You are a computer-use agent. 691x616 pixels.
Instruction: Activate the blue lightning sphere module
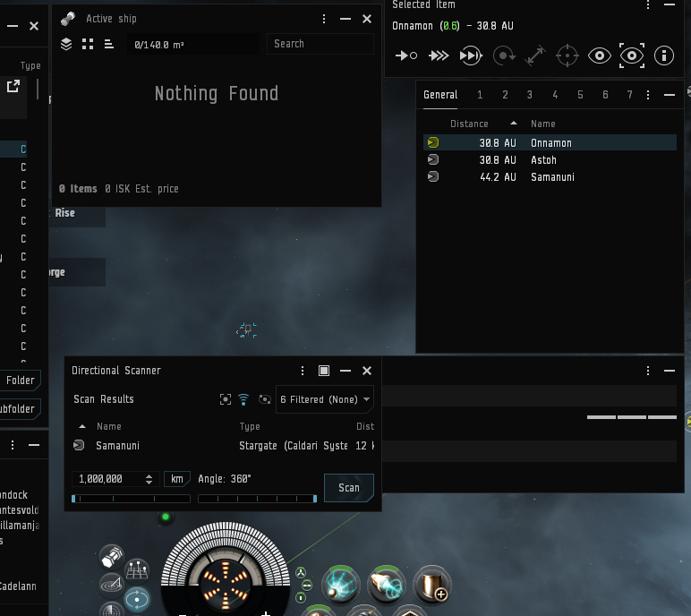pyautogui.click(x=341, y=586)
